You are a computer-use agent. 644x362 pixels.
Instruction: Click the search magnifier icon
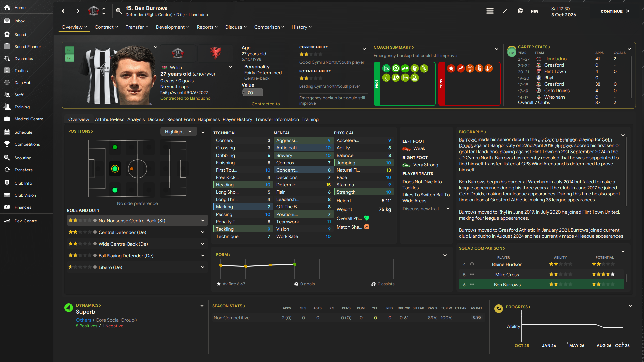click(119, 11)
